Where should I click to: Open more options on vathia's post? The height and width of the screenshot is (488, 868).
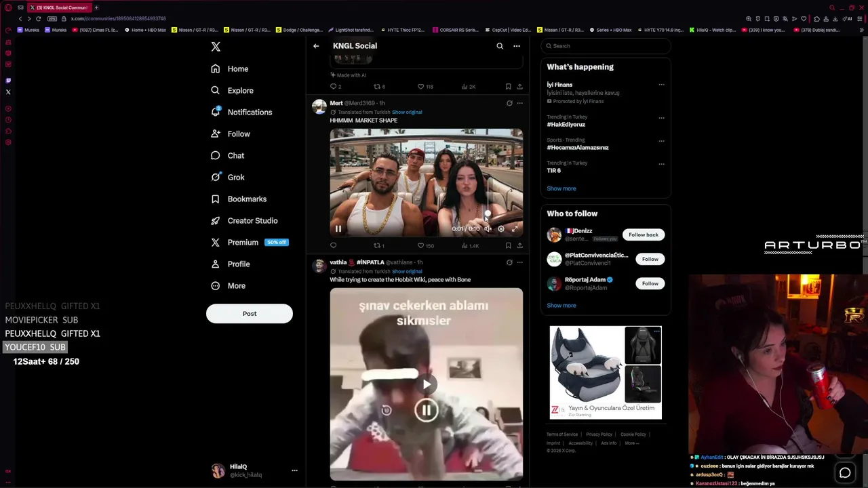tap(520, 262)
